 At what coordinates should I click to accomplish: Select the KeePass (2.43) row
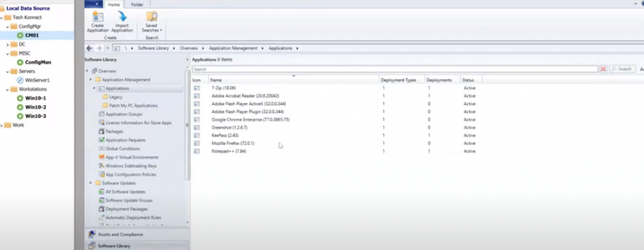click(337, 135)
